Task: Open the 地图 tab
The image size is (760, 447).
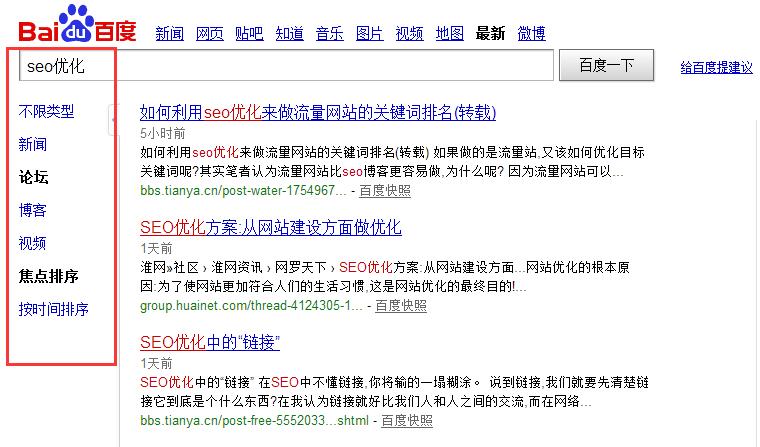Action: [x=450, y=33]
